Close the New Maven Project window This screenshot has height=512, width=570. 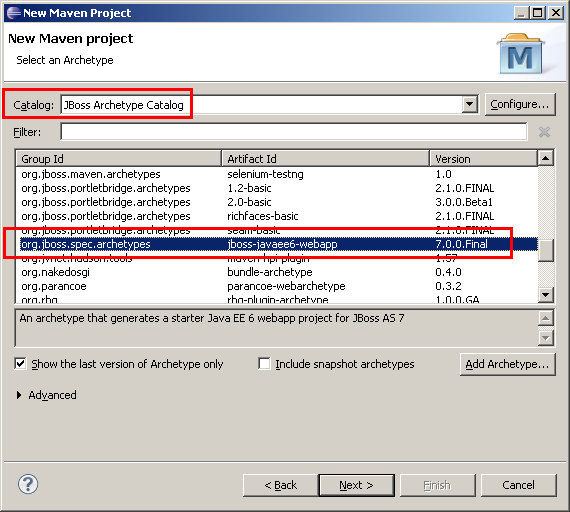click(556, 13)
